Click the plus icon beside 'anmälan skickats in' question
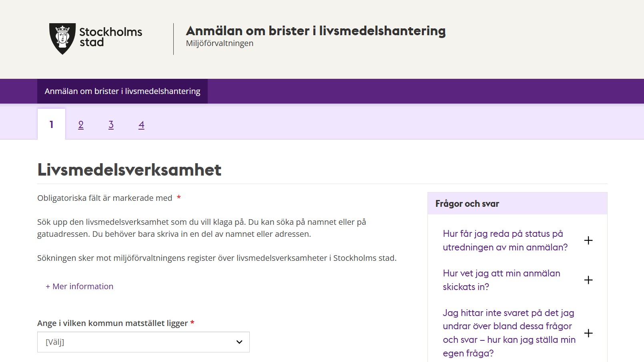Viewport: 644px width, 362px height. [588, 280]
